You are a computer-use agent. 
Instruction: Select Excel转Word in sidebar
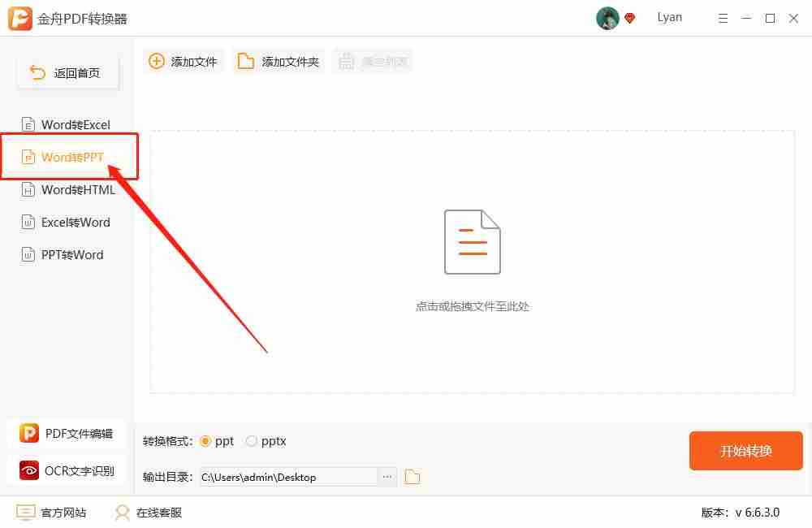[66, 223]
